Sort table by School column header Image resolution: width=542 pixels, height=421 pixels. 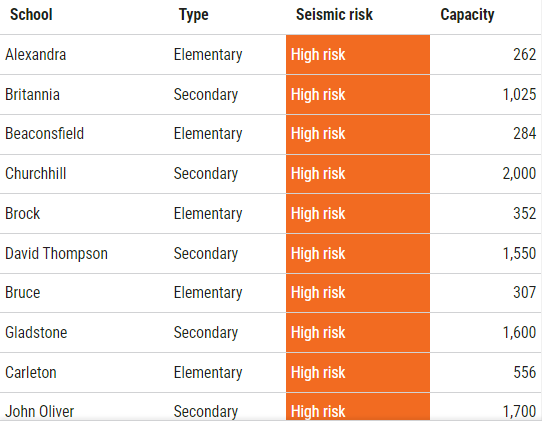pyautogui.click(x=31, y=15)
